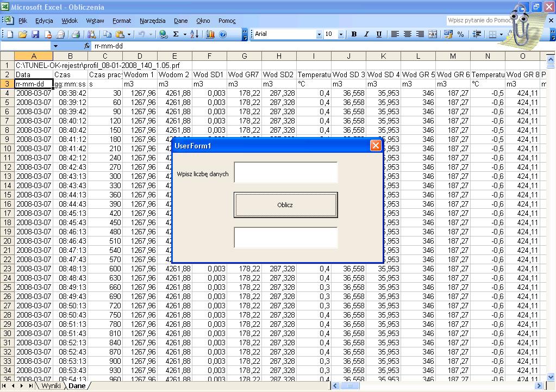
Task: Expand the AutoSum dropdown arrow
Action: point(185,34)
